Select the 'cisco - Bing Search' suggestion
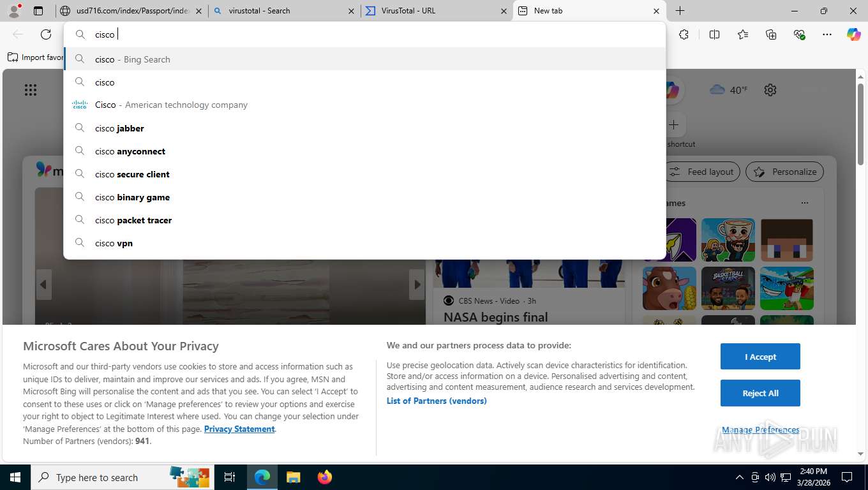This screenshot has height=490, width=868. [x=365, y=59]
